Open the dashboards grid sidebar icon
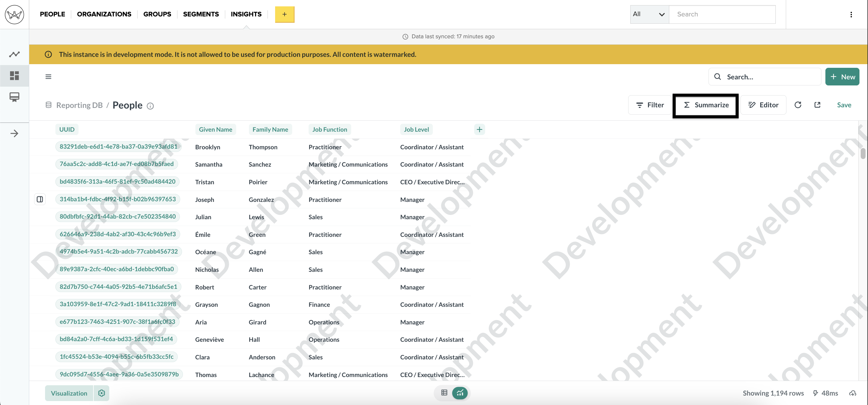Screen dimensions: 868x405 (15, 76)
